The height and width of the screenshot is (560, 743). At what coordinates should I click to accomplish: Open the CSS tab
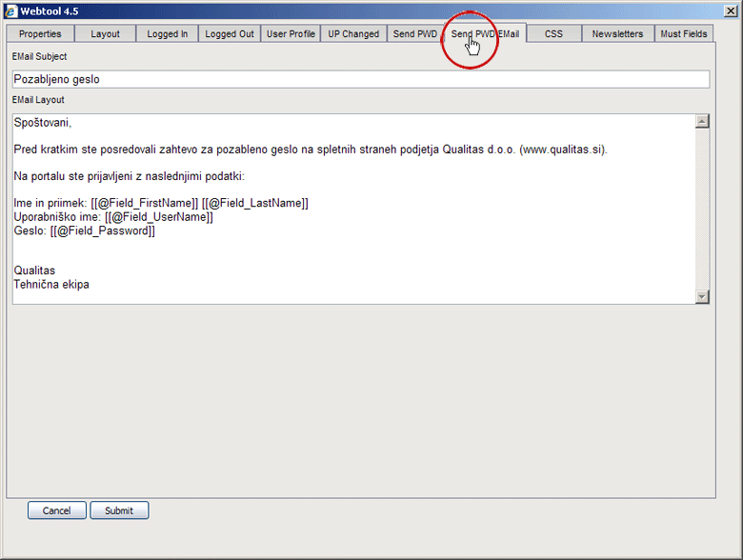click(x=553, y=33)
